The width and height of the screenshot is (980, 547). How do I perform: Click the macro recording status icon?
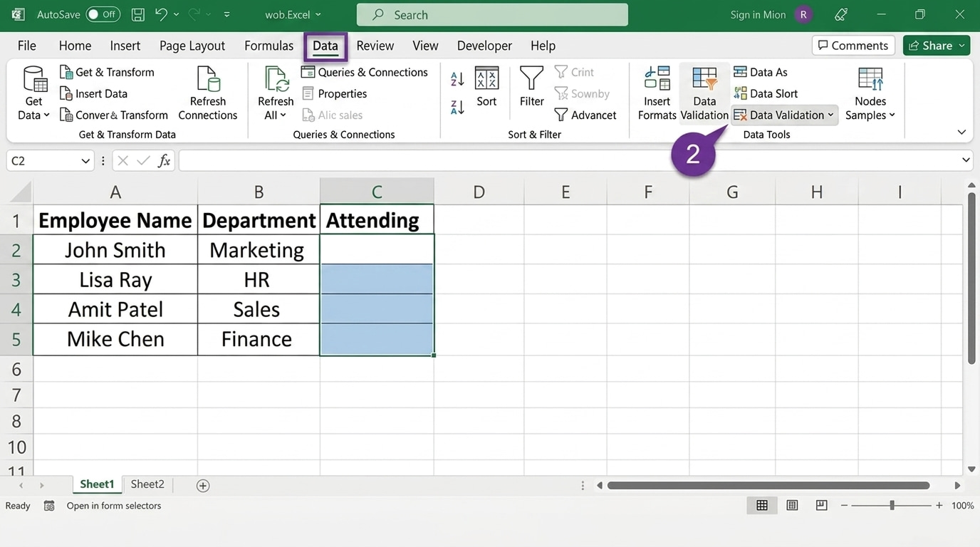coord(49,506)
